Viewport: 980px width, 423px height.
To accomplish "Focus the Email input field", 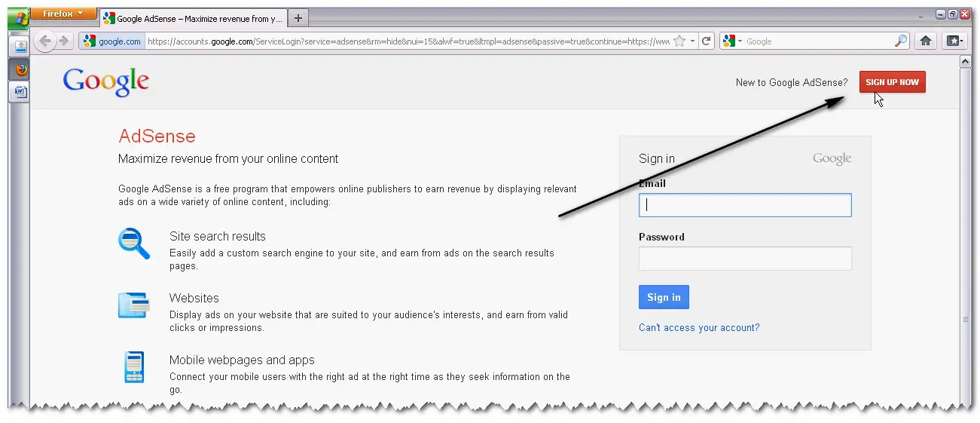I will (x=745, y=205).
